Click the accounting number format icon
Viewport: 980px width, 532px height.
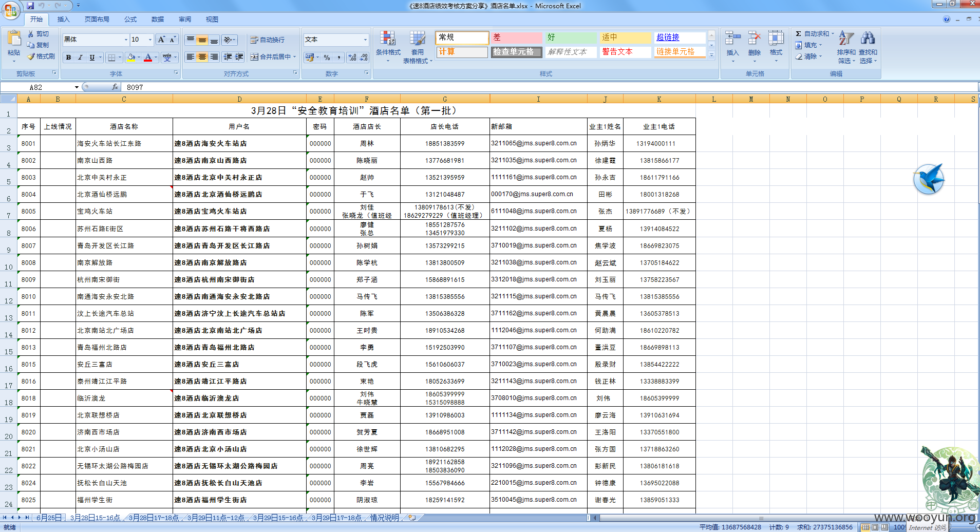tap(309, 58)
